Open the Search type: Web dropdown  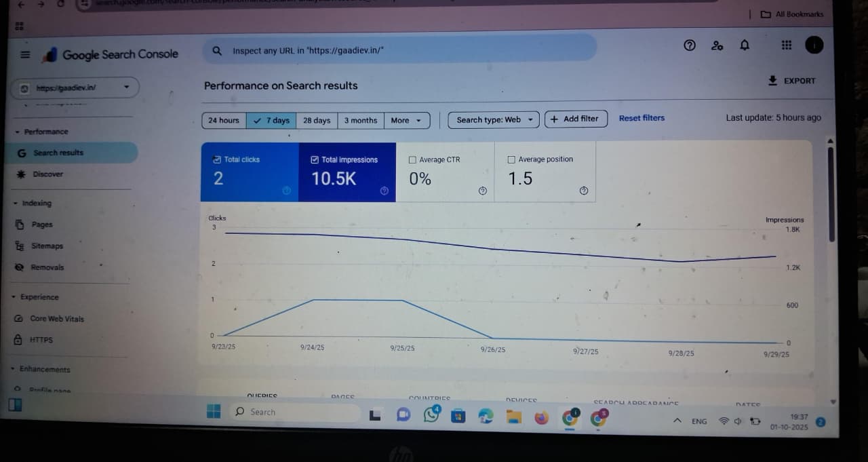(x=494, y=120)
